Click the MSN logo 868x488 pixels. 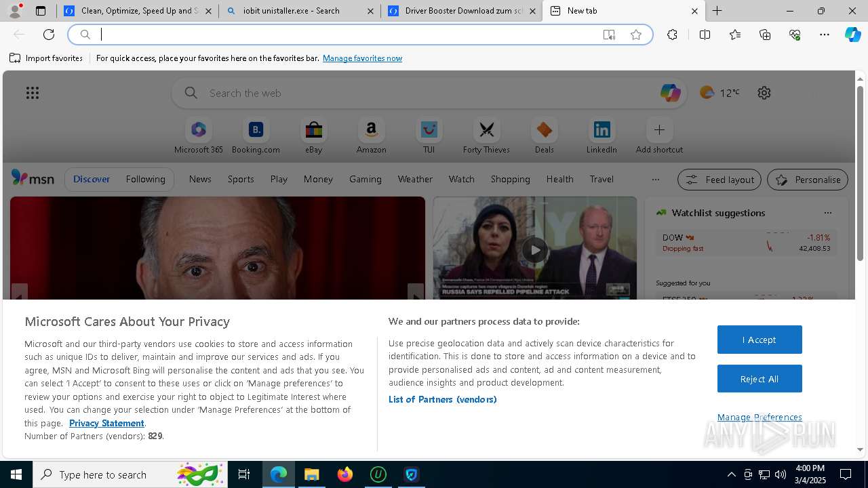coord(33,178)
